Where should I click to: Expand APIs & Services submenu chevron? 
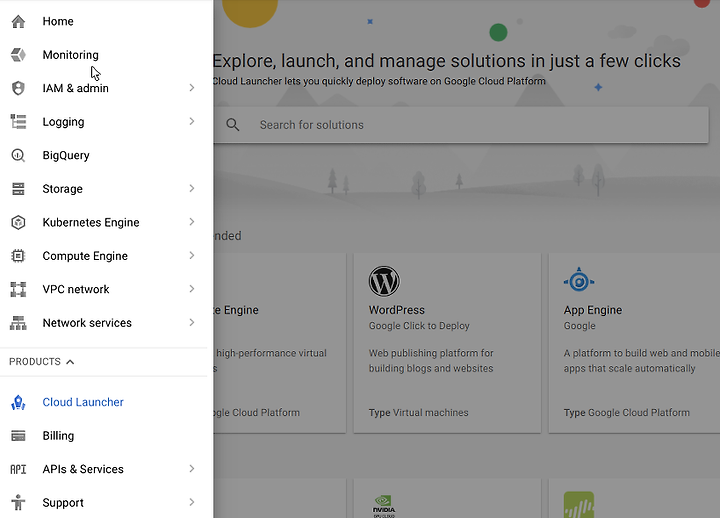(x=192, y=468)
